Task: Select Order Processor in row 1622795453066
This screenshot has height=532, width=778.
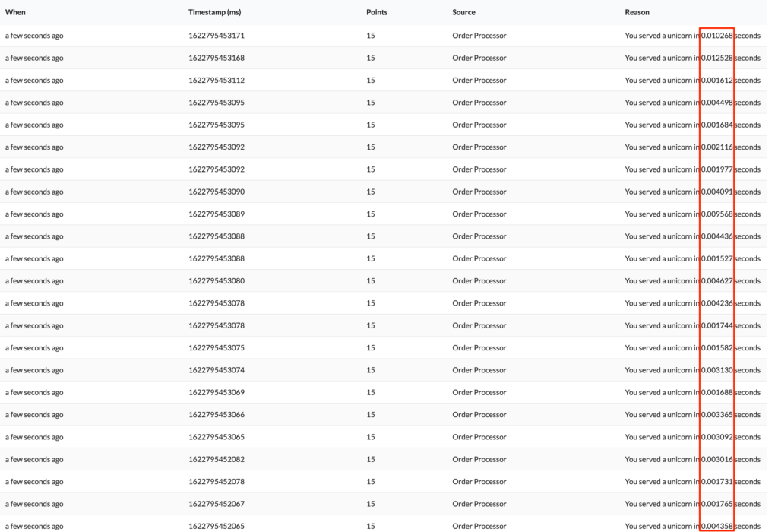Action: (x=479, y=415)
